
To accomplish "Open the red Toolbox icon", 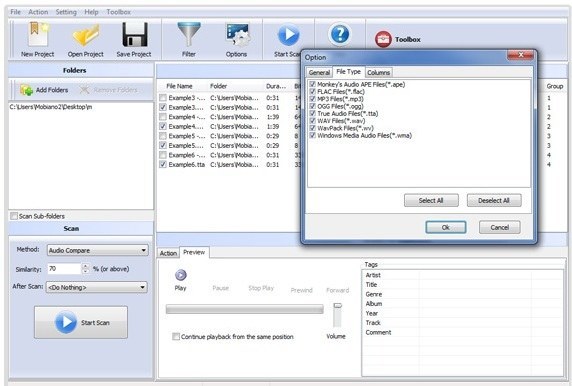I will [x=383, y=39].
